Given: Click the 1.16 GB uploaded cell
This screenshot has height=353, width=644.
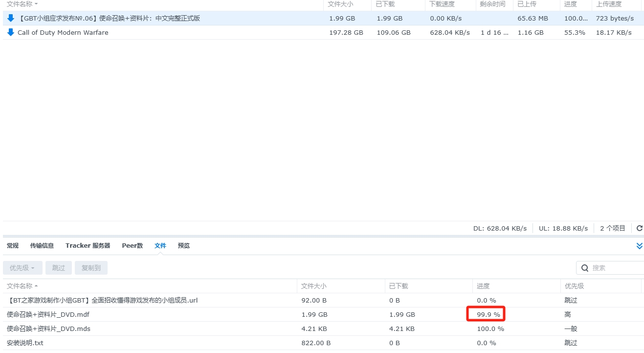Looking at the screenshot, I should coord(531,32).
